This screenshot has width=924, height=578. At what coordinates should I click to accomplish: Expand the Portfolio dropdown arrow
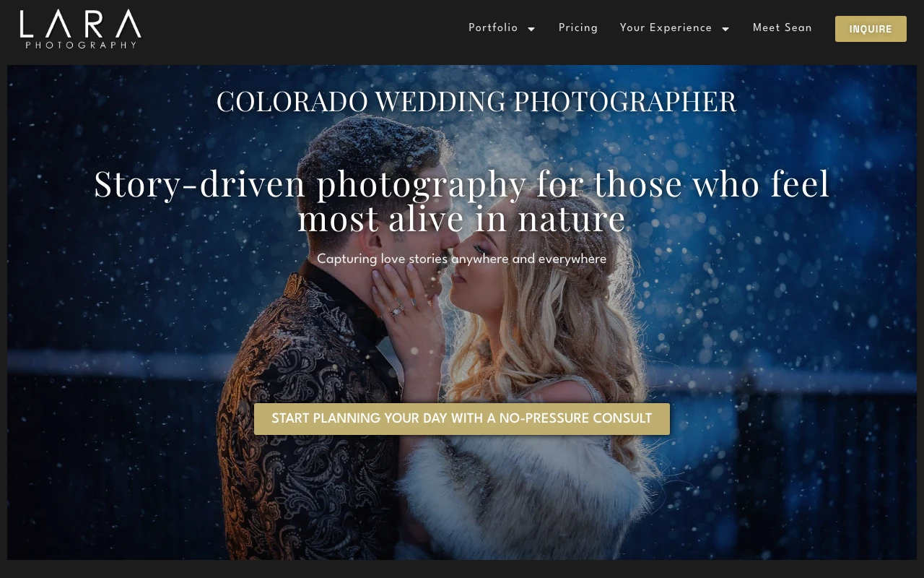point(531,29)
